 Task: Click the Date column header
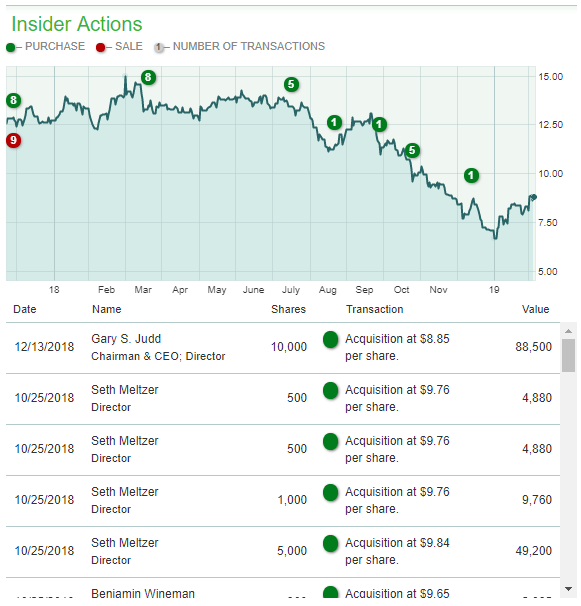click(x=25, y=309)
